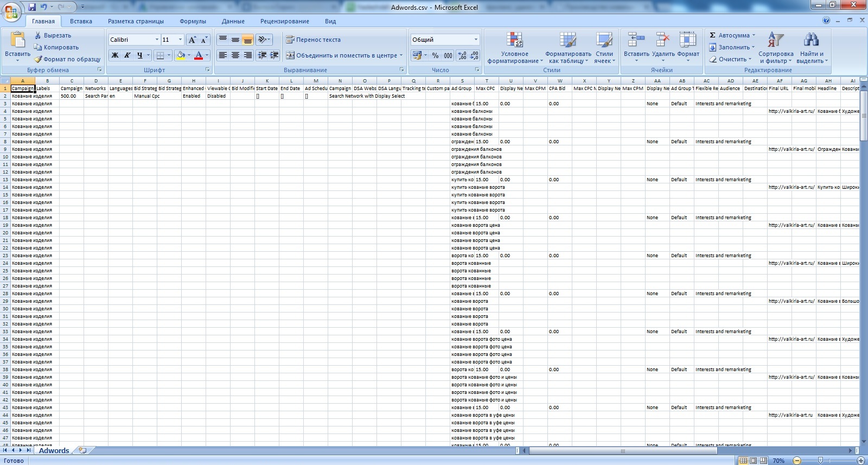
Task: Click Удалить to delete cells
Action: click(x=663, y=47)
